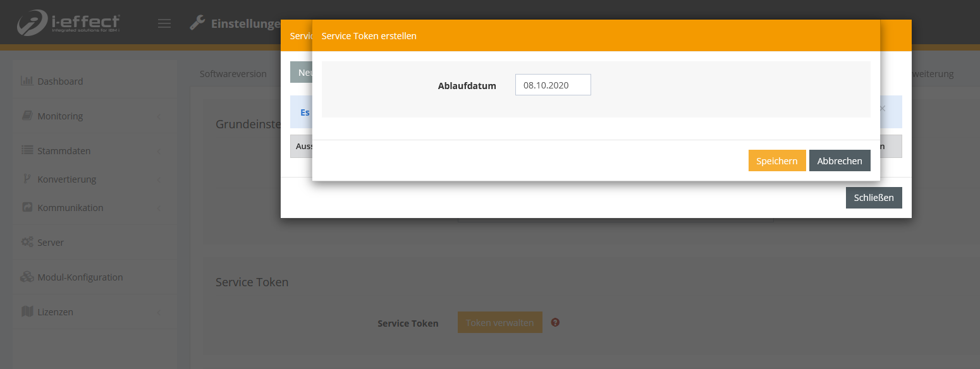Click the Ablaufdatum date field
Viewport: 980px width, 369px height.
(553, 85)
